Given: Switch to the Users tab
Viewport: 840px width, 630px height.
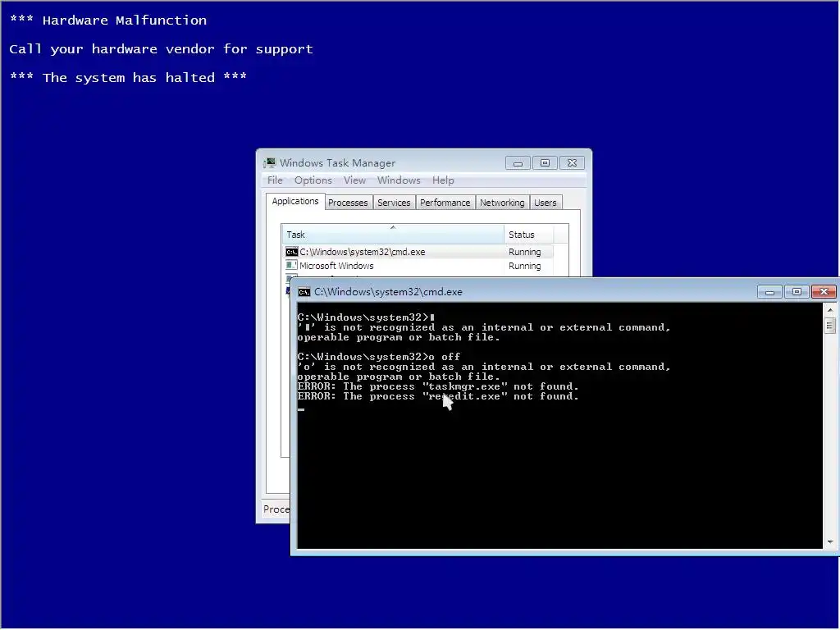Looking at the screenshot, I should tap(546, 203).
